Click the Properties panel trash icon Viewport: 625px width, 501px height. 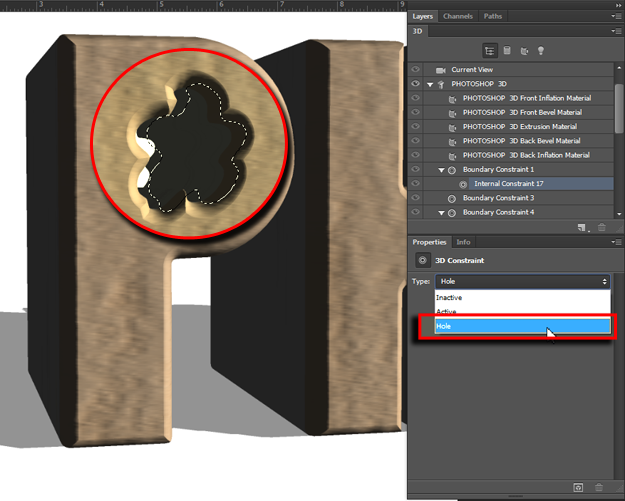coord(599,487)
